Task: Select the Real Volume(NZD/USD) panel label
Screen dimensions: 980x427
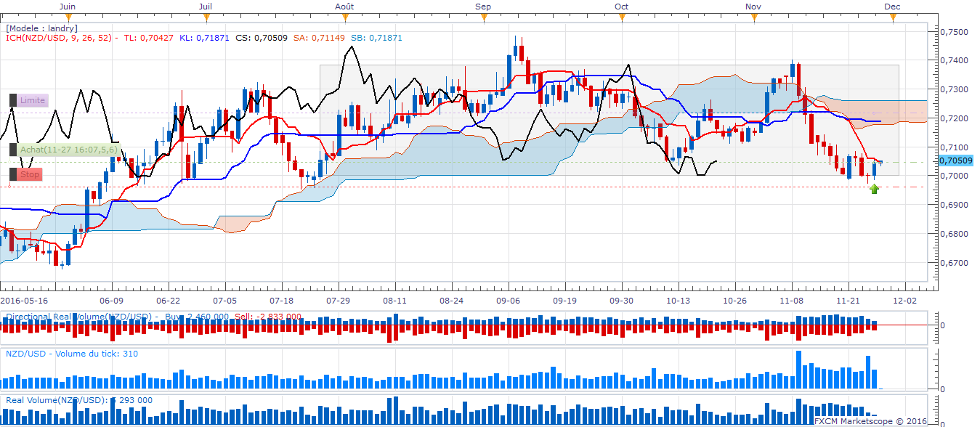Action: [x=57, y=400]
